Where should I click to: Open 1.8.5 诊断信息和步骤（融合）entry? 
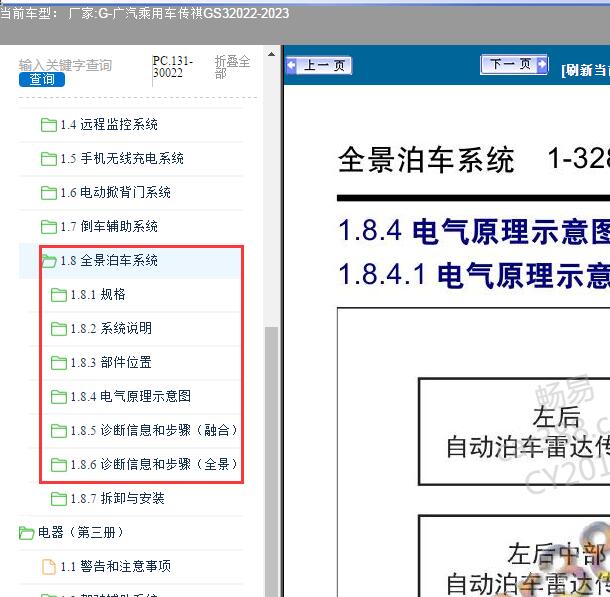[x=154, y=430]
